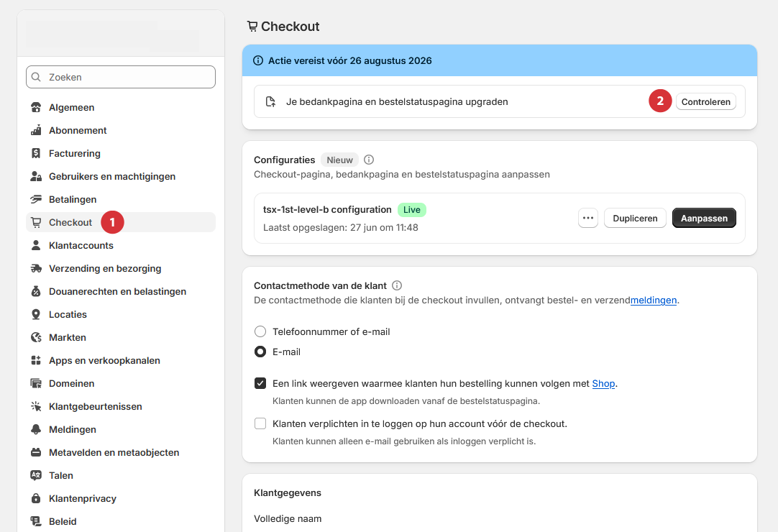Click the Locaties location pin icon
The width and height of the screenshot is (778, 532).
(x=35, y=314)
